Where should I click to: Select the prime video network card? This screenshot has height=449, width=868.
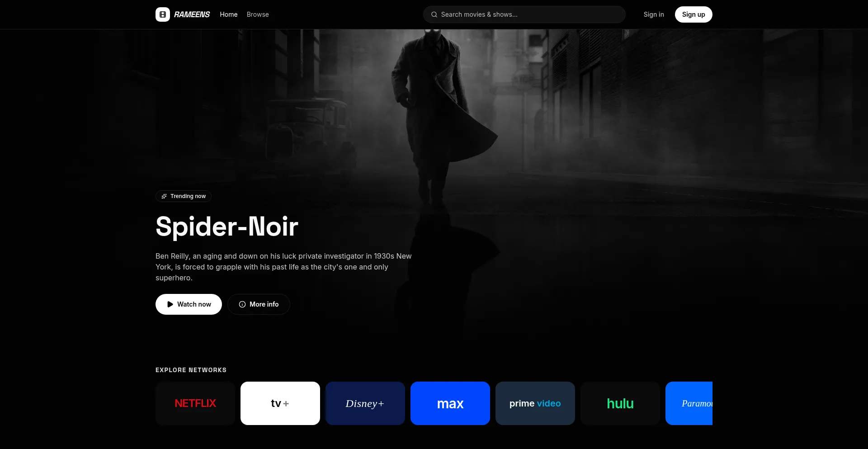535,403
